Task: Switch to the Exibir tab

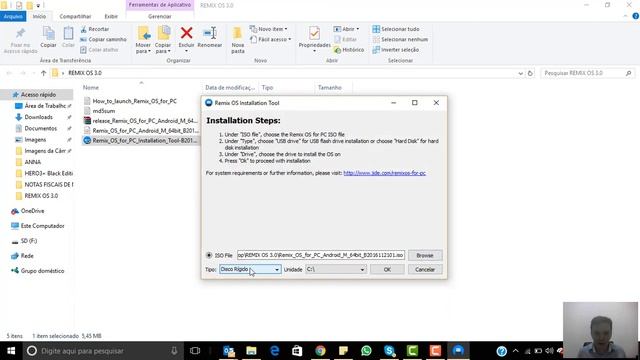Action: 111,16
